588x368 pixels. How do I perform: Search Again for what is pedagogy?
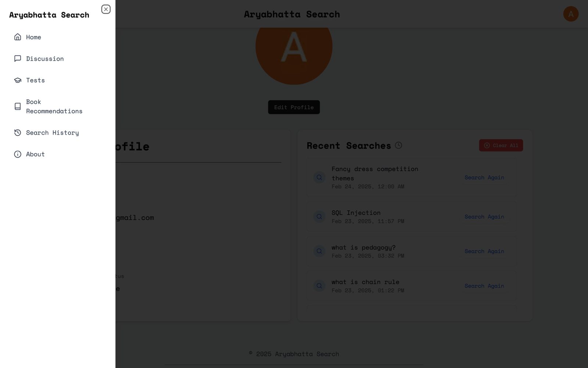(484, 251)
